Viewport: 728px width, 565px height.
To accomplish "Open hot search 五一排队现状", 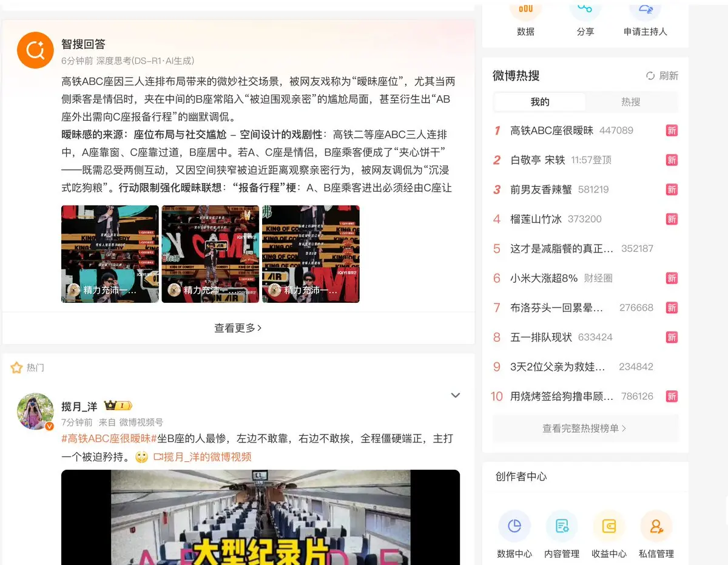I will pos(541,337).
